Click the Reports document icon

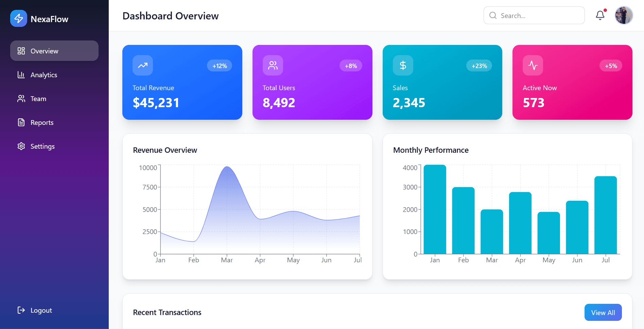(x=21, y=122)
